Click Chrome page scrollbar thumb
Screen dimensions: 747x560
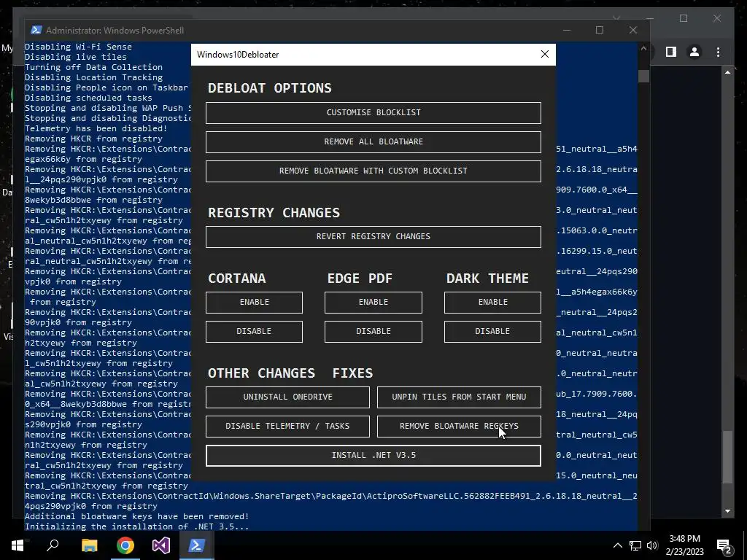[x=727, y=456]
